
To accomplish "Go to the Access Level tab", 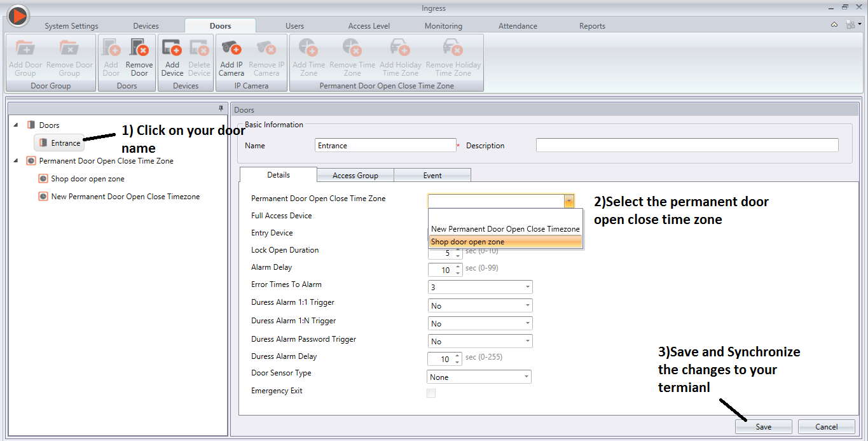I will coord(369,26).
